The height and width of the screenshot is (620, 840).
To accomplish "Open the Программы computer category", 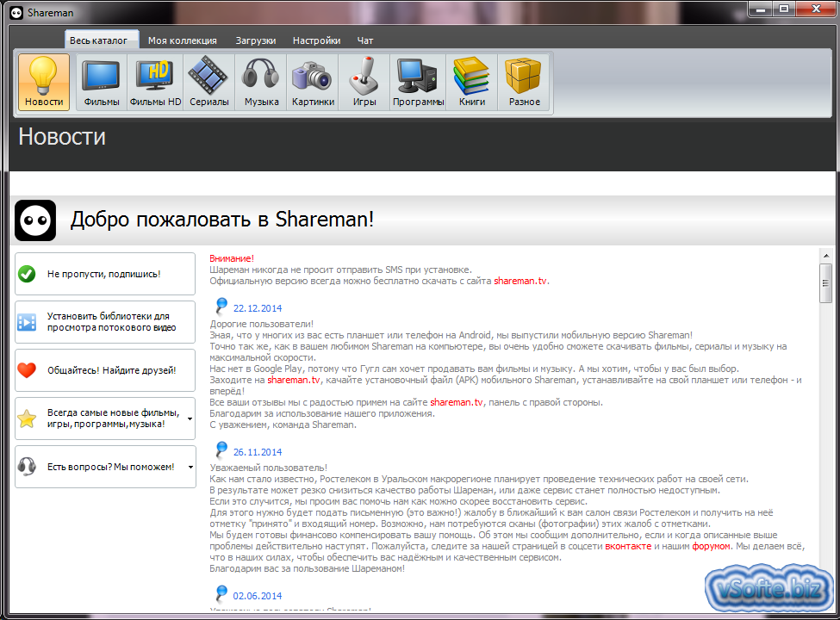I will (x=418, y=82).
